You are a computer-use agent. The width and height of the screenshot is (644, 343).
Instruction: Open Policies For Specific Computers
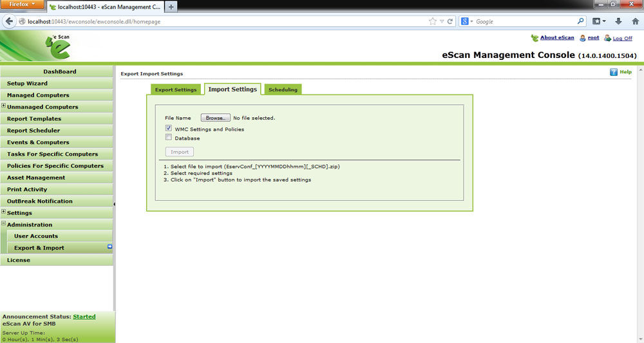tap(57, 166)
